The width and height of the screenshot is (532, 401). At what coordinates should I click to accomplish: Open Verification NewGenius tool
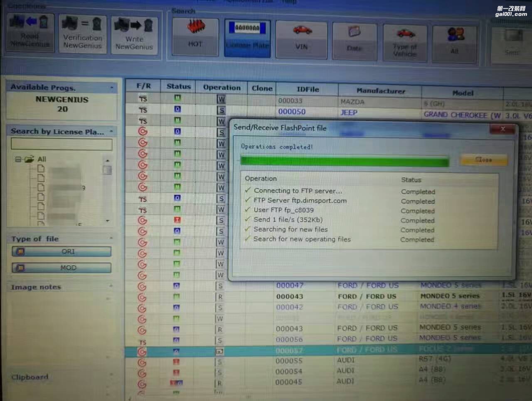pyautogui.click(x=82, y=34)
